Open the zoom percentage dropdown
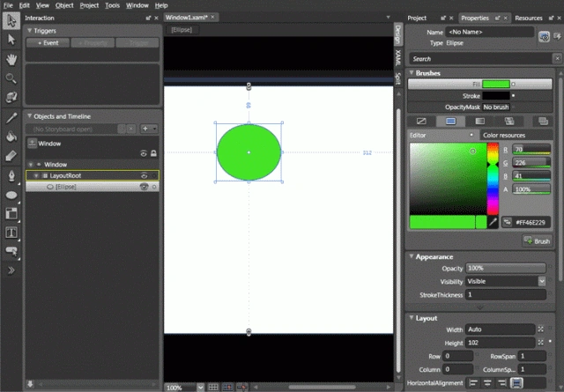 point(200,388)
